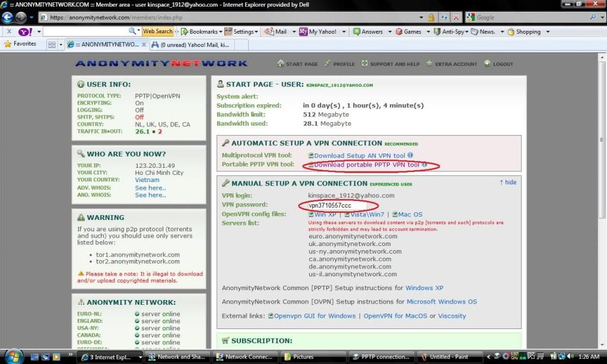The width and height of the screenshot is (607, 364).
Task: Click the Games toolbar button
Action: (x=408, y=32)
